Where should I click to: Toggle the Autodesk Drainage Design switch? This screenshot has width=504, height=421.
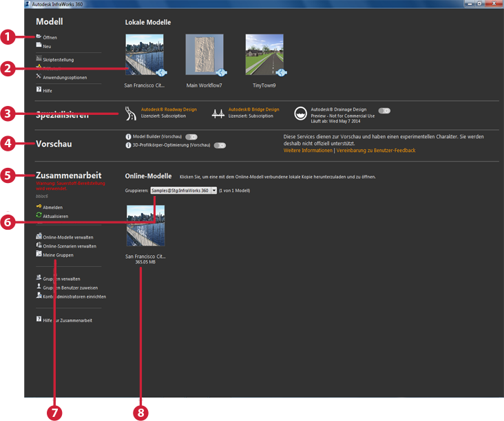[384, 111]
